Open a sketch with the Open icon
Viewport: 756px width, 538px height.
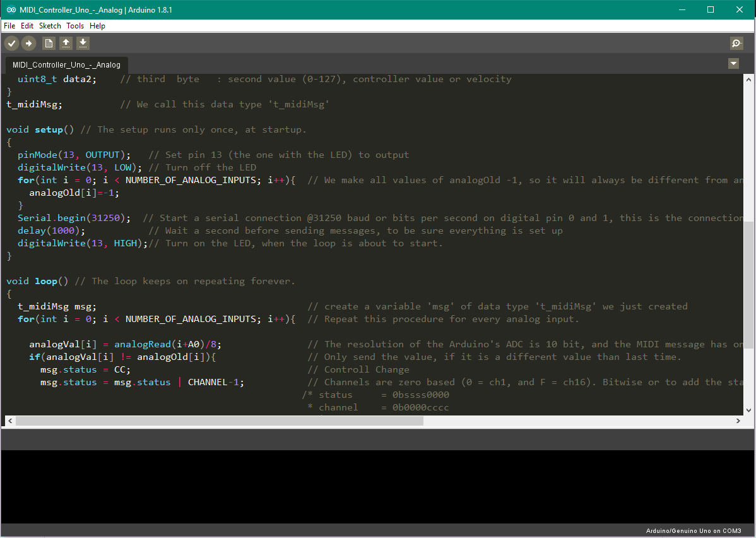[66, 44]
